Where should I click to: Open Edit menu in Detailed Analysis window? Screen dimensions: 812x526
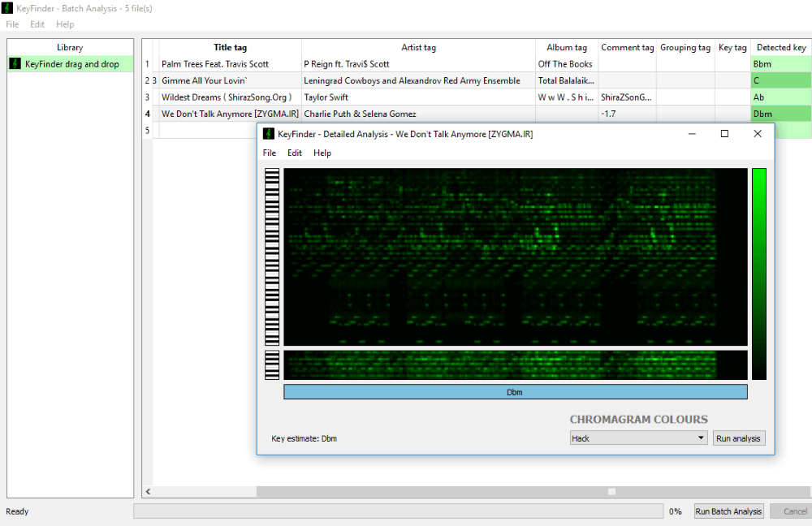click(295, 153)
